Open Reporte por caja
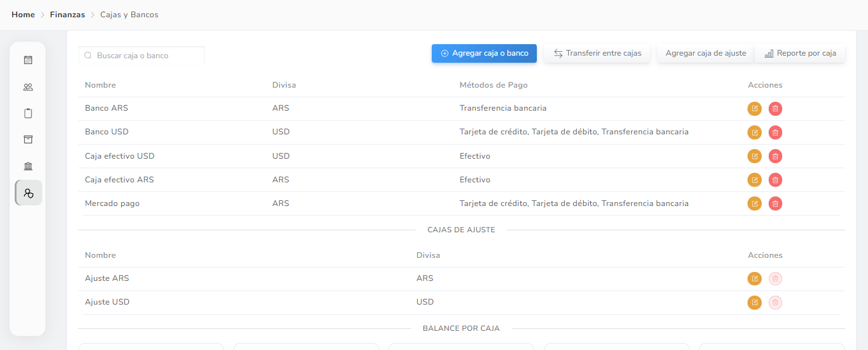This screenshot has width=868, height=350. tap(800, 53)
